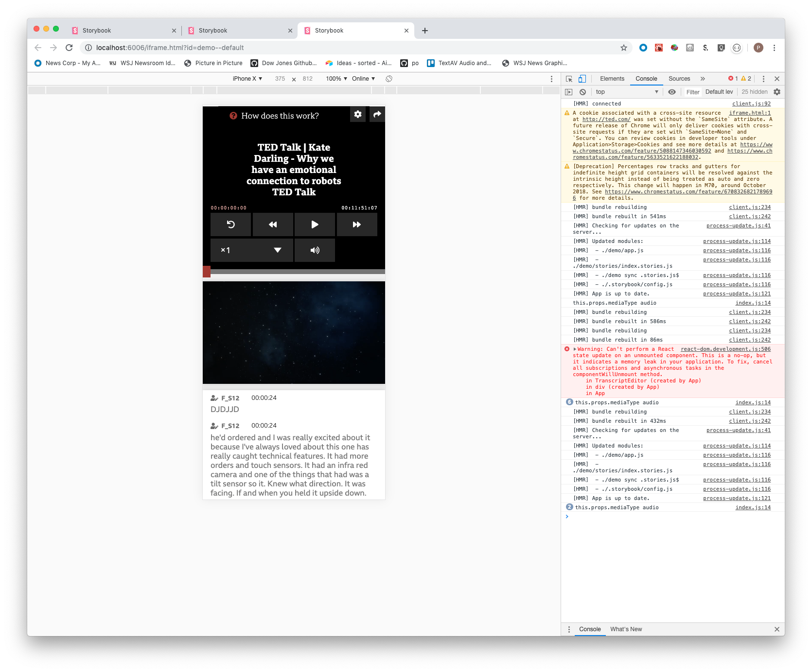Click the video preview area

[294, 332]
